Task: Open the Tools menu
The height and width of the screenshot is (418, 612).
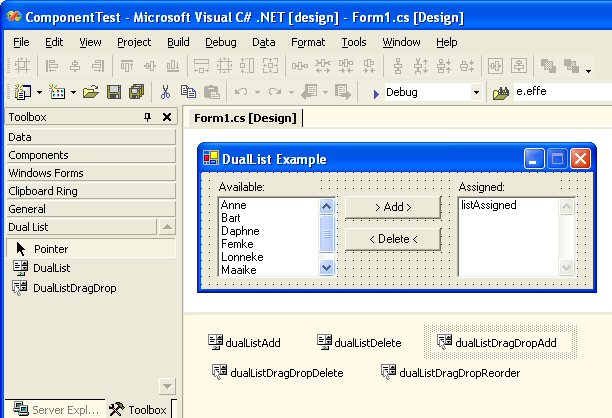Action: tap(354, 42)
